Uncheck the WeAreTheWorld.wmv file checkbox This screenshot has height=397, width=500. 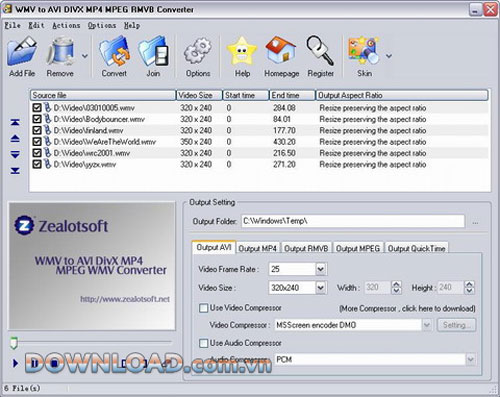pyautogui.click(x=37, y=142)
